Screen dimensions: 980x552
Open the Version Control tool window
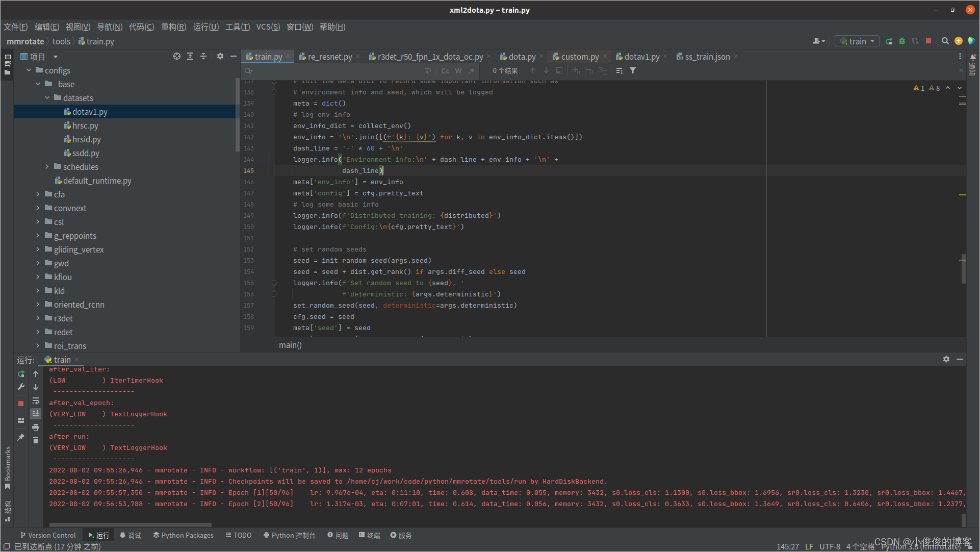[48, 535]
